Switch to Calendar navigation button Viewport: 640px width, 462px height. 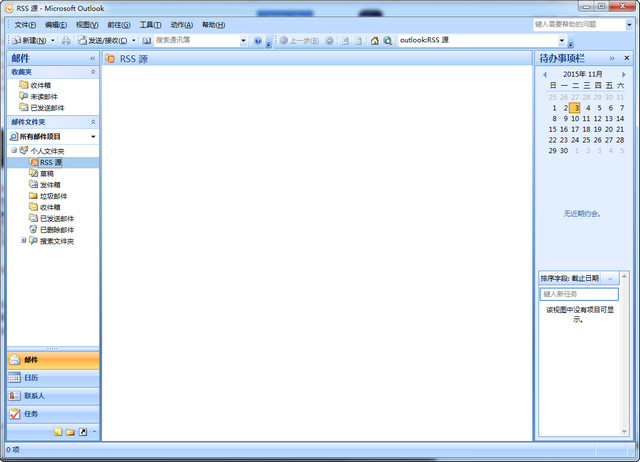pyautogui.click(x=53, y=378)
